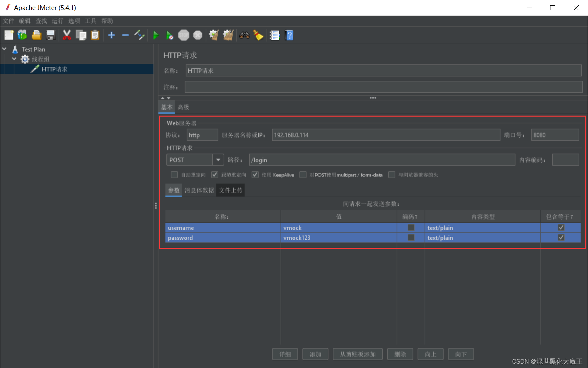Screen dimensions: 588x368
Task: Toggle the 使用 KeepAlive checkbox
Action: click(255, 175)
